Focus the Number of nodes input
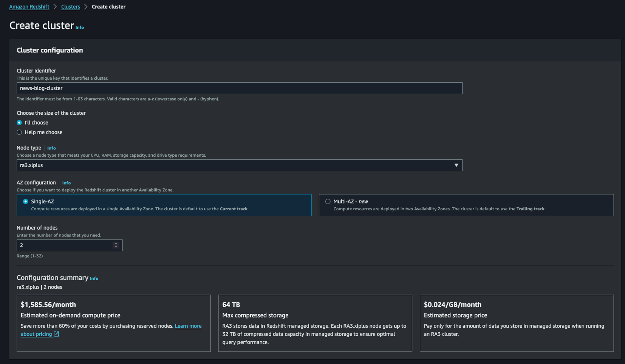Screen dimensions: 625x364 click(64, 245)
